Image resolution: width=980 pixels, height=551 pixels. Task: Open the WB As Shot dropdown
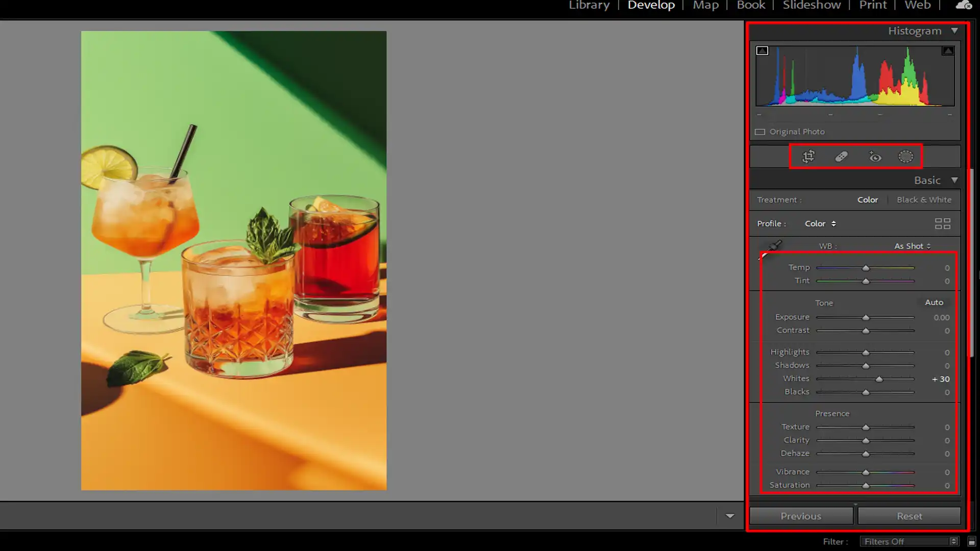coord(912,246)
